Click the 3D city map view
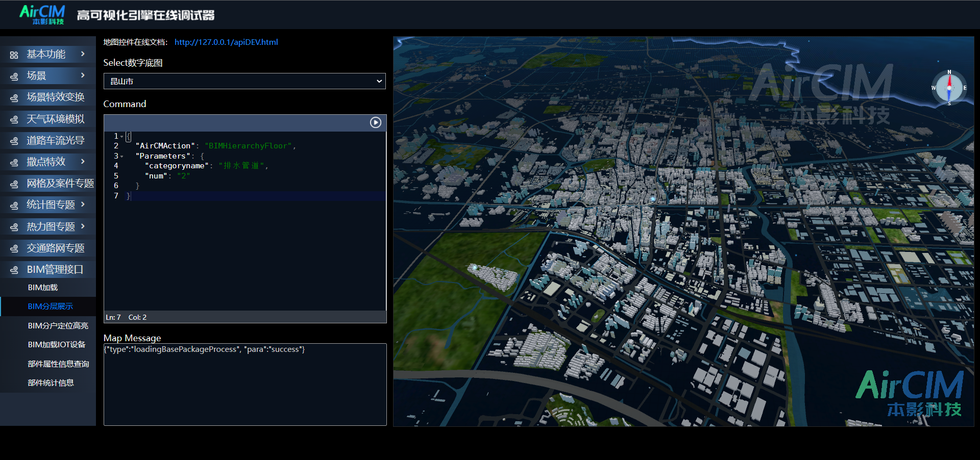 pos(683,232)
